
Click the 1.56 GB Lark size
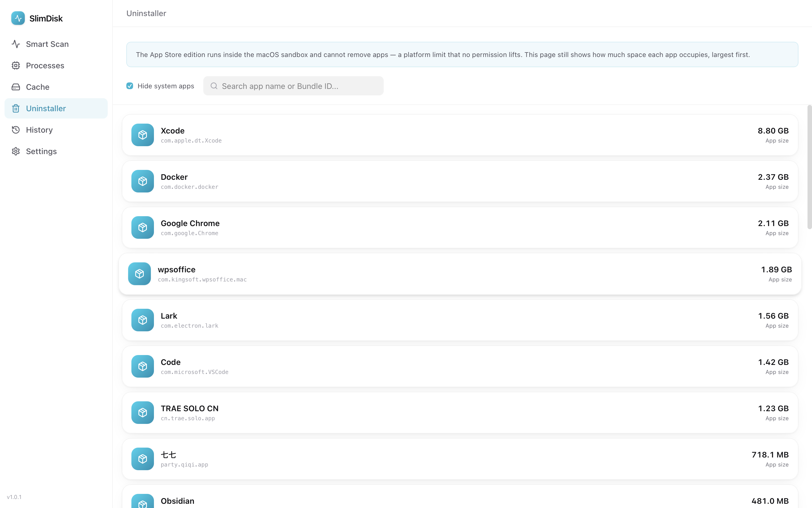(x=773, y=316)
